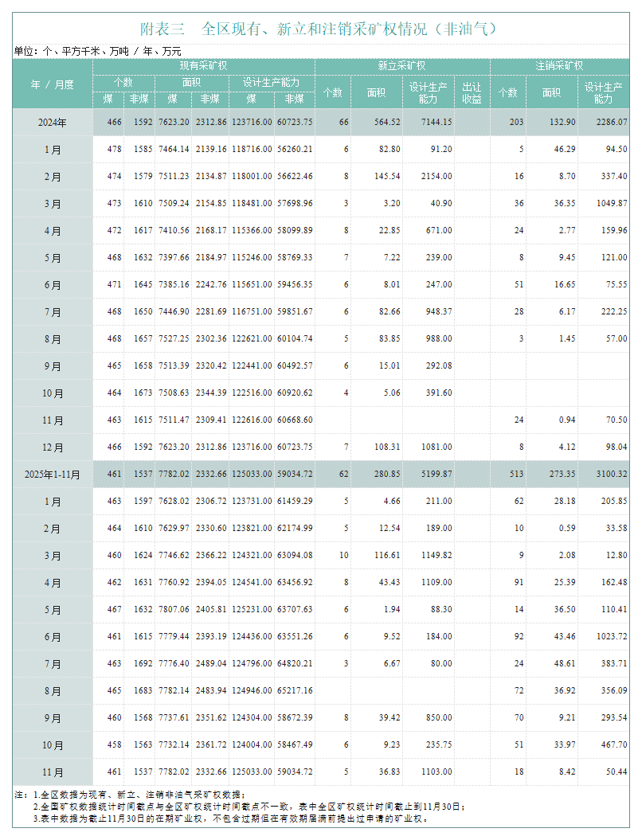The width and height of the screenshot is (642, 840).
Task: Select the 2024年 summary row label
Action: pyautogui.click(x=53, y=122)
